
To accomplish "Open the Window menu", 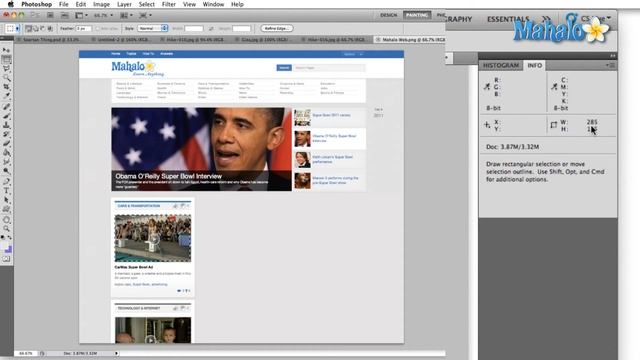I will (213, 4).
